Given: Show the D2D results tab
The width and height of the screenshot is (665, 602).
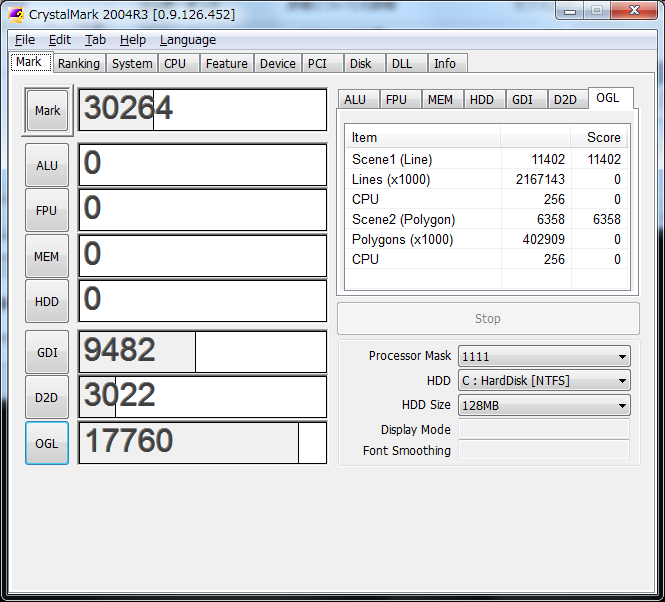Looking at the screenshot, I should [568, 99].
